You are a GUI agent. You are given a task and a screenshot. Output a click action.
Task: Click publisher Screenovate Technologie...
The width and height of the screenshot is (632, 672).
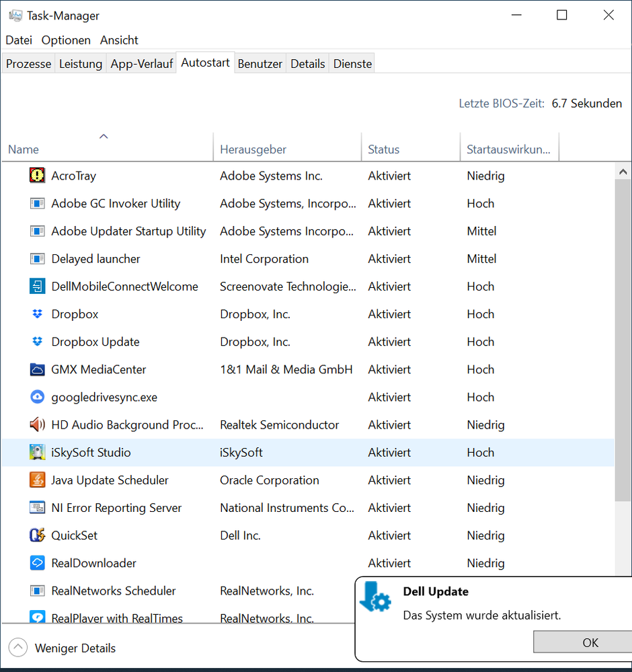coord(288,287)
